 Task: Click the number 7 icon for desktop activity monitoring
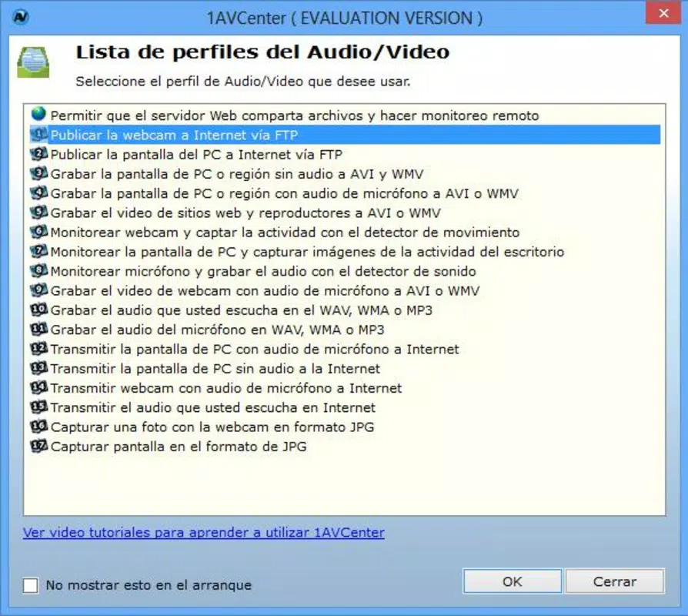pyautogui.click(x=38, y=251)
